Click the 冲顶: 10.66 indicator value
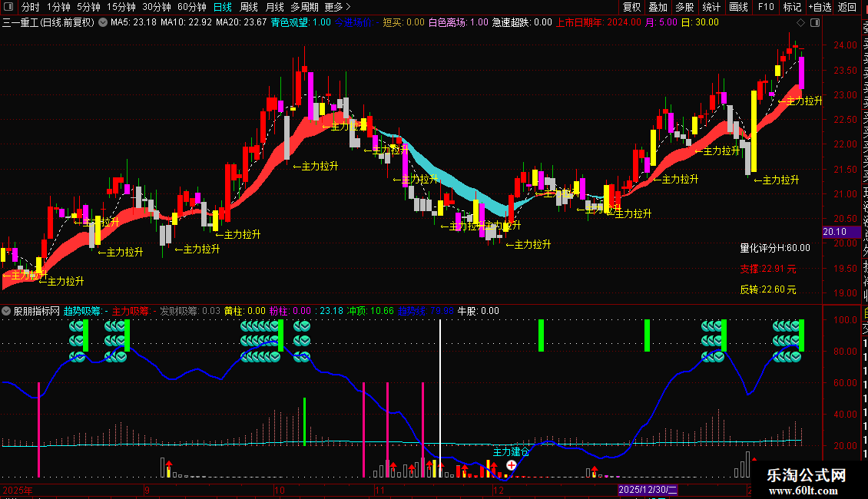The image size is (868, 499). point(370,311)
